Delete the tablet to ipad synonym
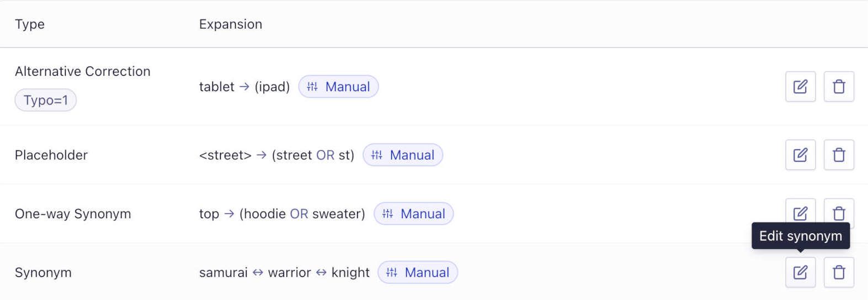The image size is (868, 300). point(839,87)
